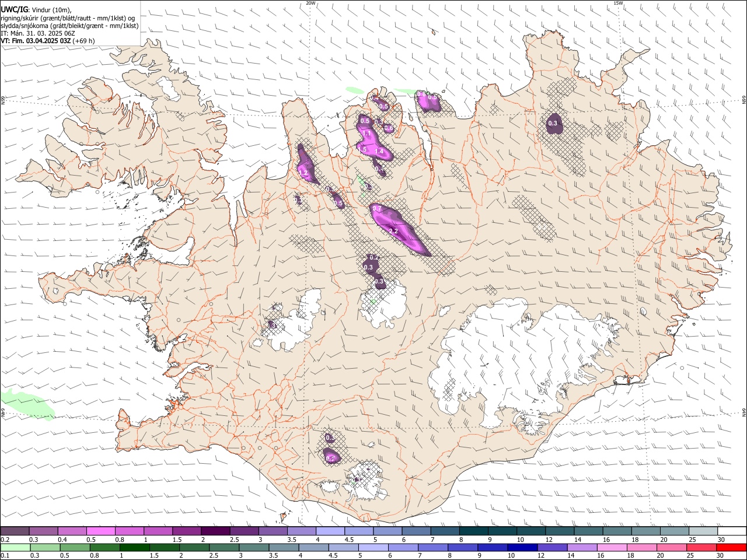Select the palest green 0.1 legend swatch
Image resolution: width=747 pixels, height=560 pixels.
click(x=15, y=547)
